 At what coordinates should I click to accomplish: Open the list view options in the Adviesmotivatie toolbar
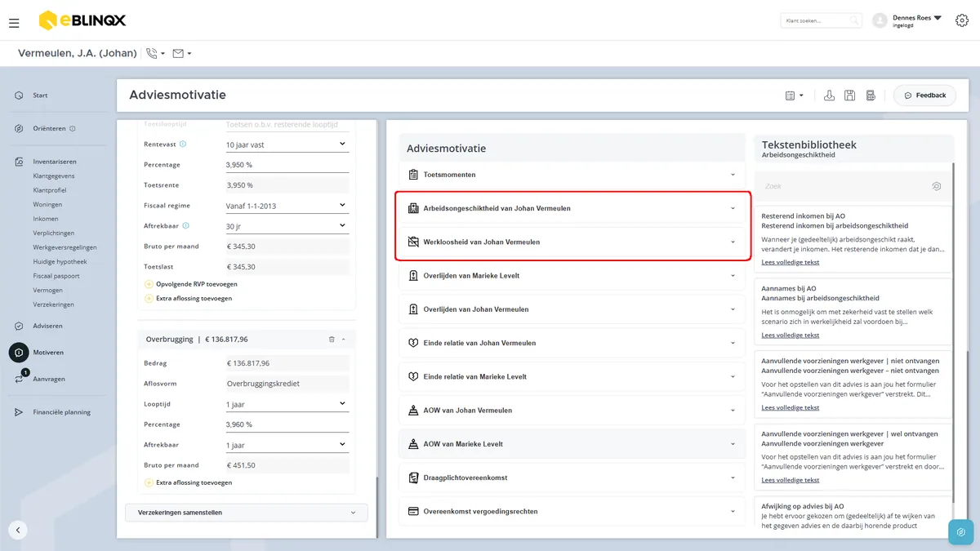[x=794, y=96]
